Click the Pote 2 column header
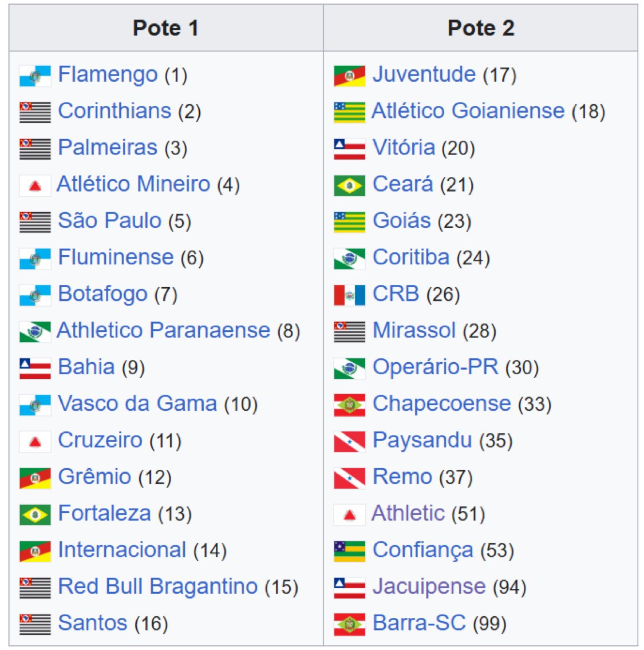Image resolution: width=644 pixels, height=650 pixels. 480,28
